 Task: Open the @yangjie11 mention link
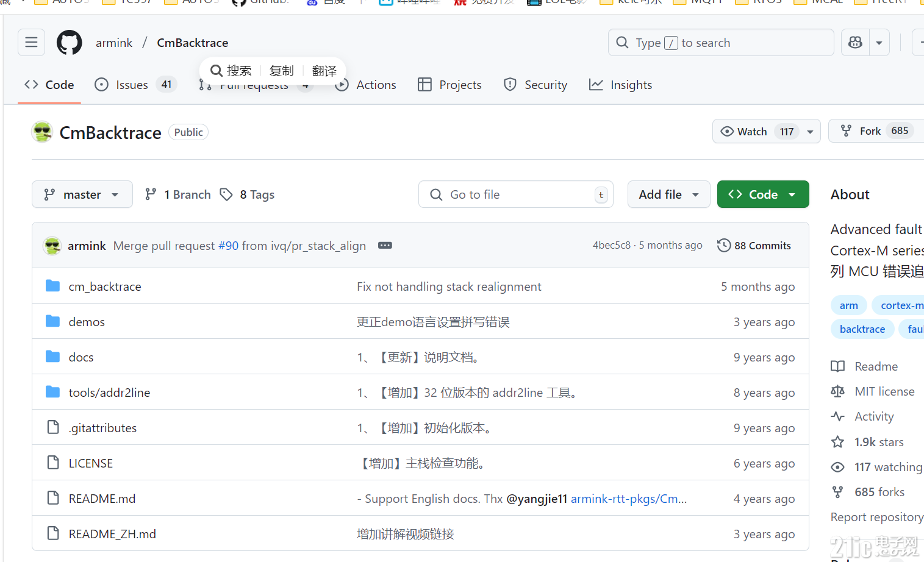[x=537, y=499]
